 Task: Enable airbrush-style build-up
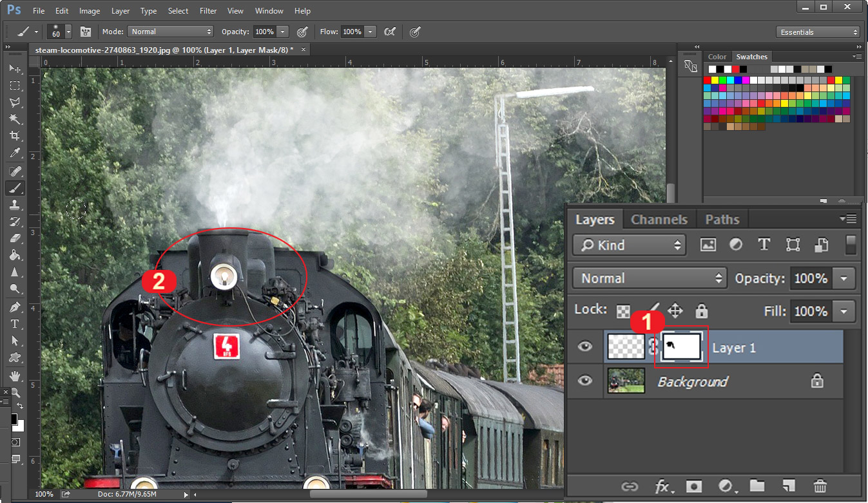tap(389, 32)
